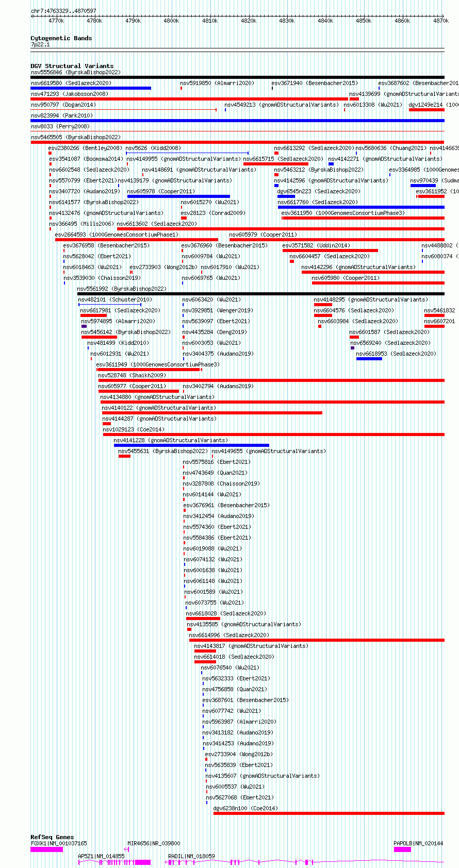Open nsv1029123 (Coe2014) variant label
The height and width of the screenshot is (868, 459).
click(134, 429)
